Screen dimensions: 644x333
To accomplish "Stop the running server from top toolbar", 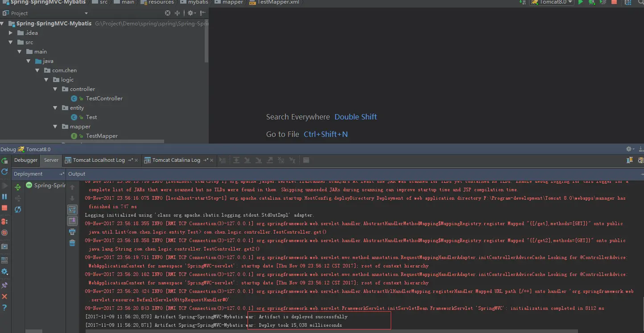I will coord(614,2).
